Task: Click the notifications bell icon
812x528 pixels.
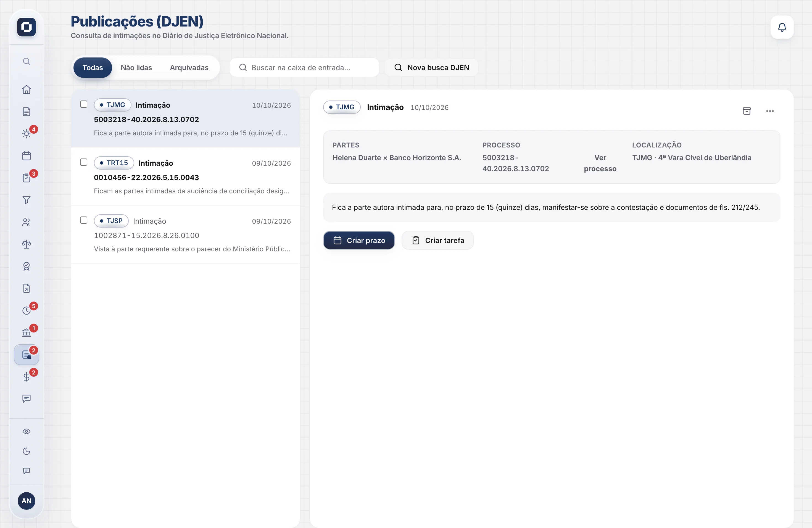Action: pos(782,27)
